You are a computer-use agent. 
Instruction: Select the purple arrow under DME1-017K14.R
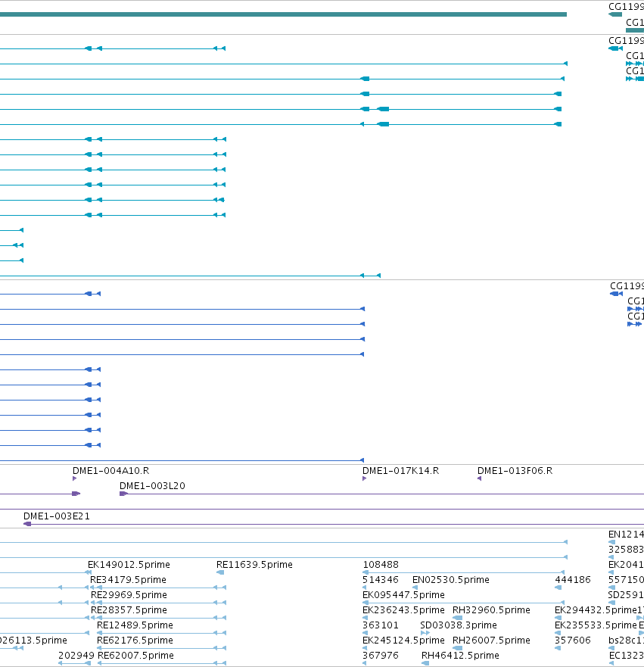click(x=364, y=478)
